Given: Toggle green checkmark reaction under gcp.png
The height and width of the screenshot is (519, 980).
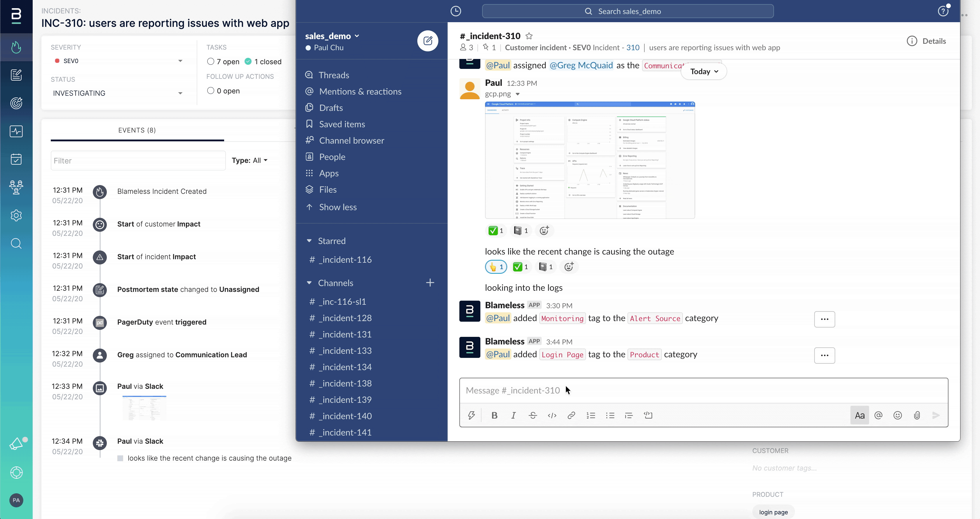Looking at the screenshot, I should click(496, 231).
